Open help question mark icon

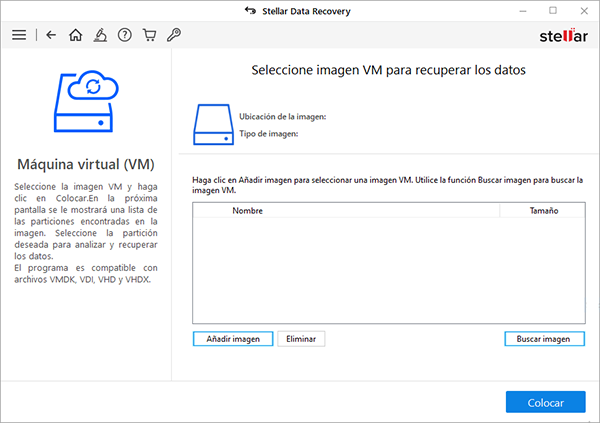125,35
